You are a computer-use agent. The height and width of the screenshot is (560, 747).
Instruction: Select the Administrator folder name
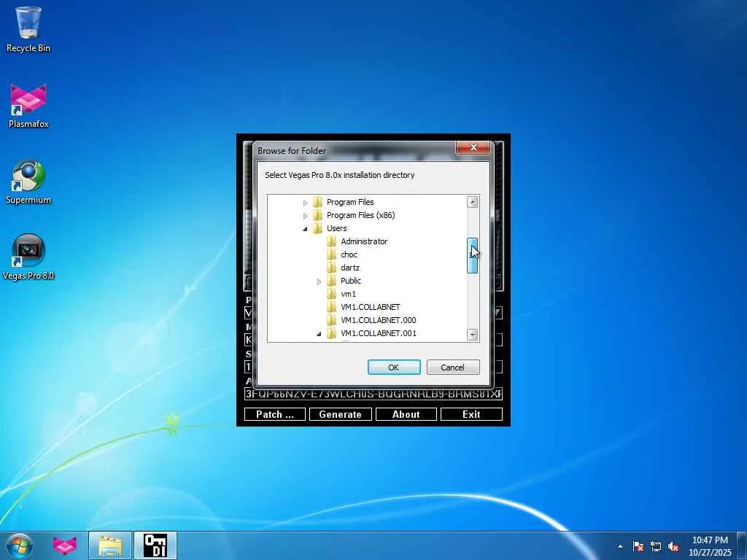(364, 241)
